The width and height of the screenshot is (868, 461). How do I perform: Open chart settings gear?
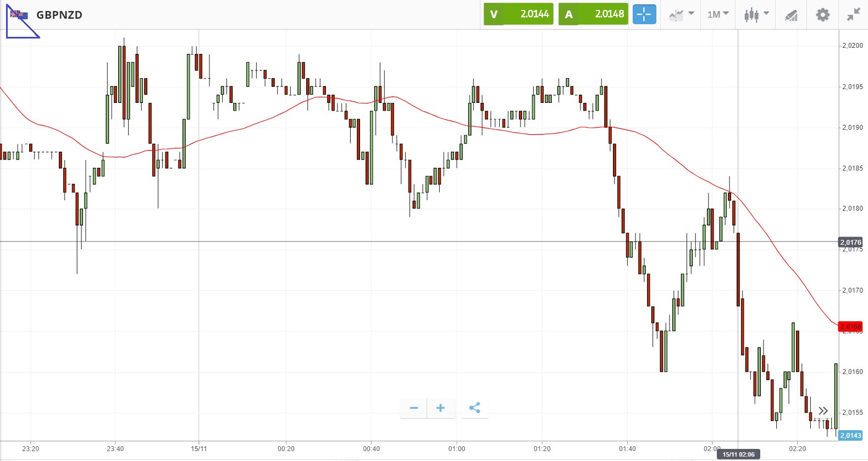pos(822,15)
